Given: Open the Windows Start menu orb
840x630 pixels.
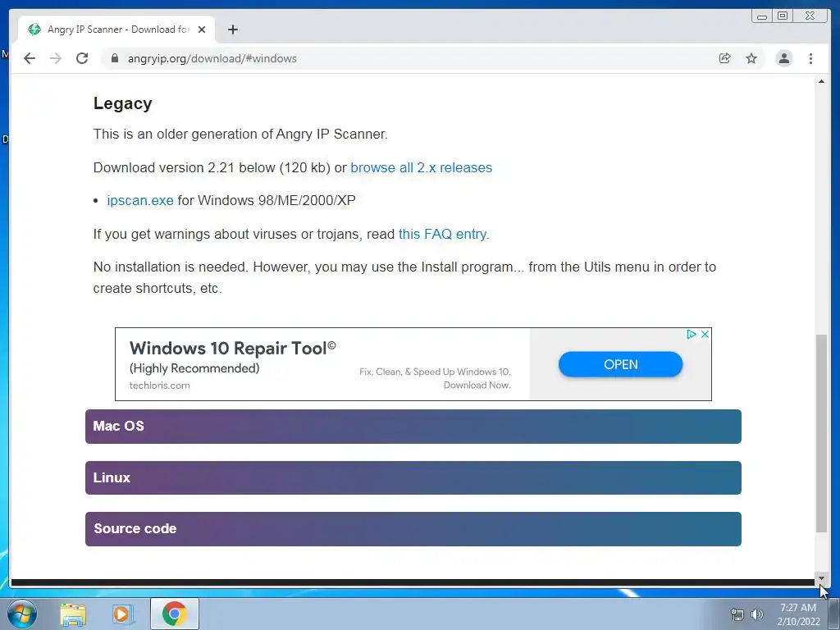Looking at the screenshot, I should point(22,614).
